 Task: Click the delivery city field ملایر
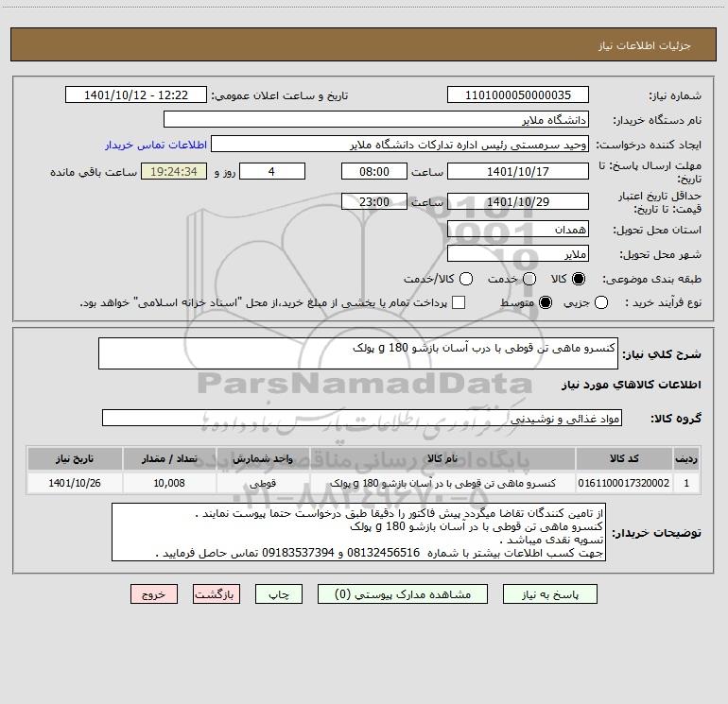coord(518,254)
